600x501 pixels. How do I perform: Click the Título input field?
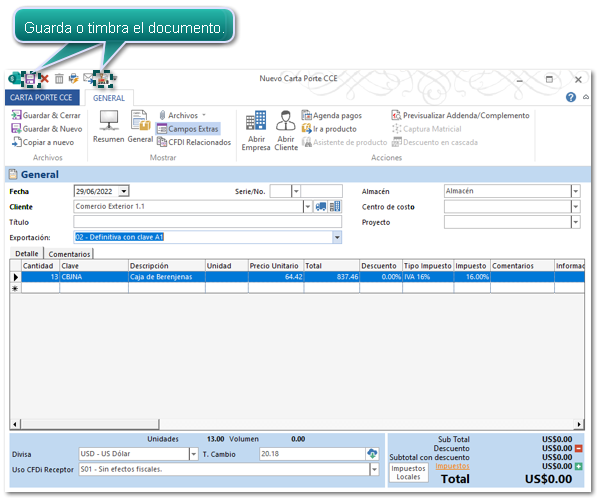pos(190,222)
